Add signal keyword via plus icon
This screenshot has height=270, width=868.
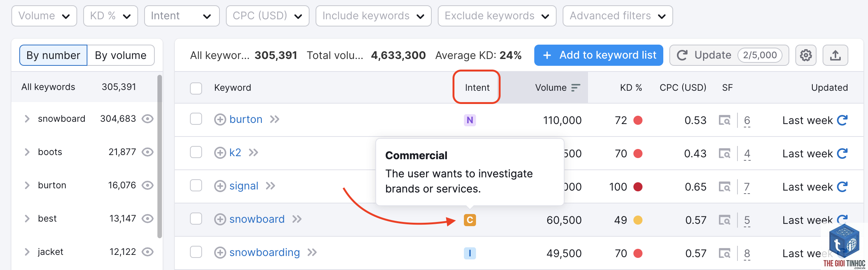click(x=220, y=186)
